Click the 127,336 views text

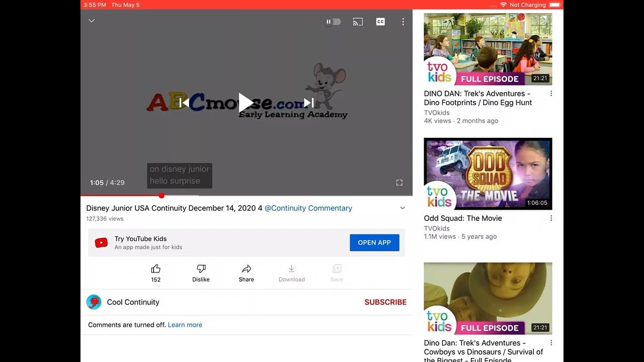point(105,219)
